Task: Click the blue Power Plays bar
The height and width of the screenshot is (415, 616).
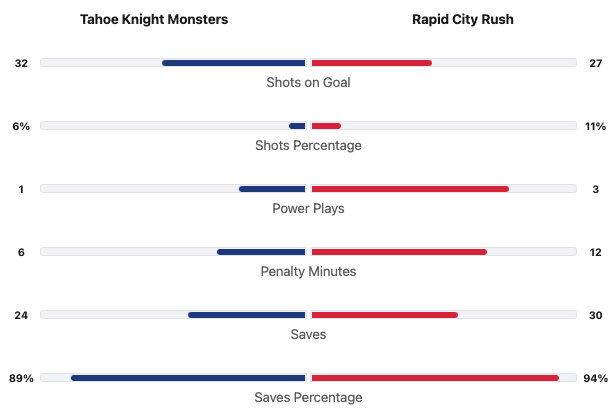Action: 272,189
